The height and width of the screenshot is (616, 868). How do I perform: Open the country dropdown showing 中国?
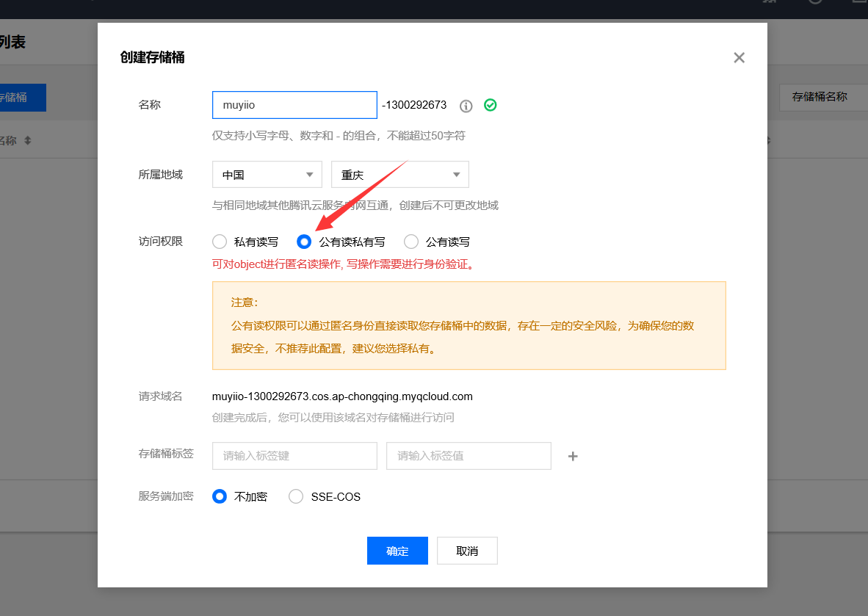click(x=267, y=175)
